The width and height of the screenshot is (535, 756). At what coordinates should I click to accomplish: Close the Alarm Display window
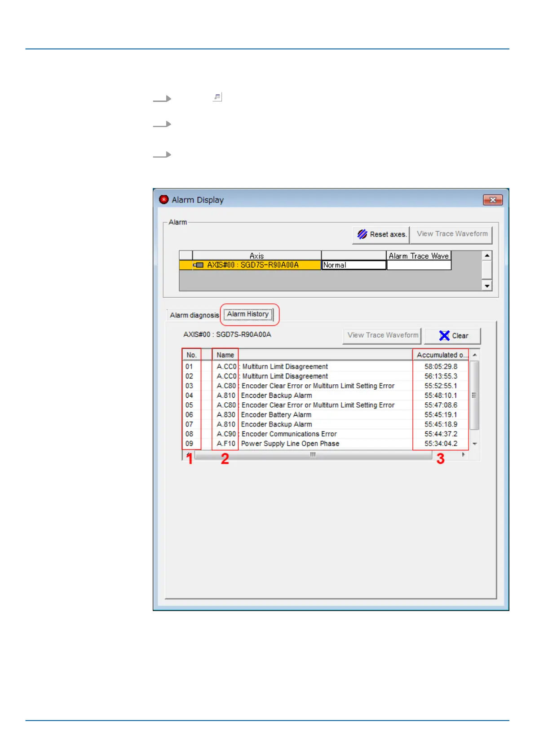click(492, 200)
